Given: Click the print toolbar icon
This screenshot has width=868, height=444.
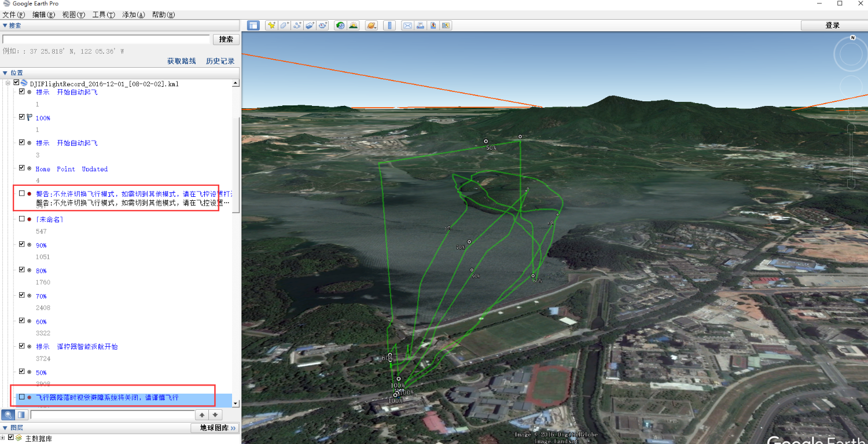Looking at the screenshot, I should tap(420, 25).
